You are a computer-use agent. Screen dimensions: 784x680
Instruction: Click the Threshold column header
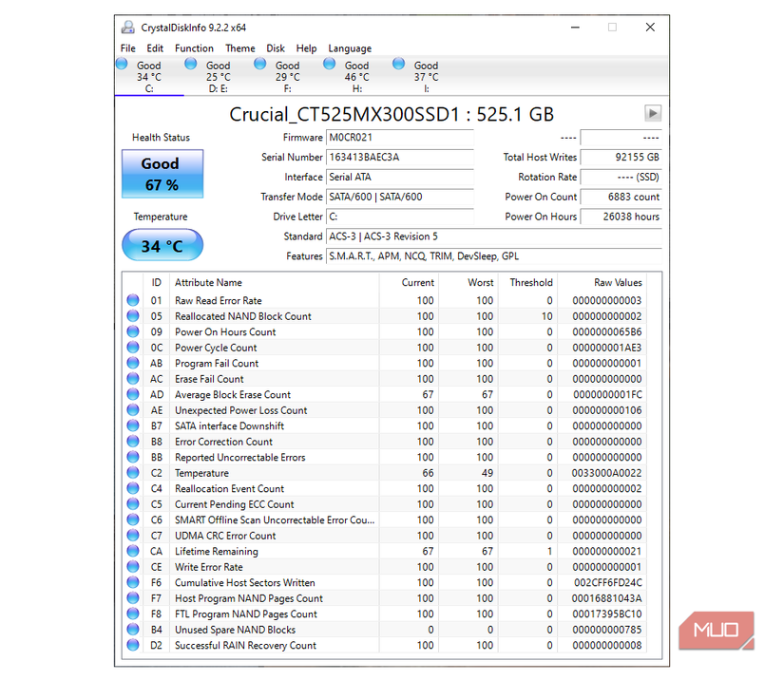pyautogui.click(x=527, y=282)
